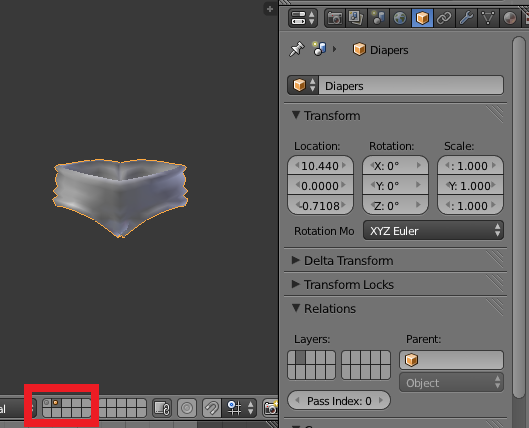Open the Modifiers wrench tab
This screenshot has height=428, width=529.
point(466,18)
